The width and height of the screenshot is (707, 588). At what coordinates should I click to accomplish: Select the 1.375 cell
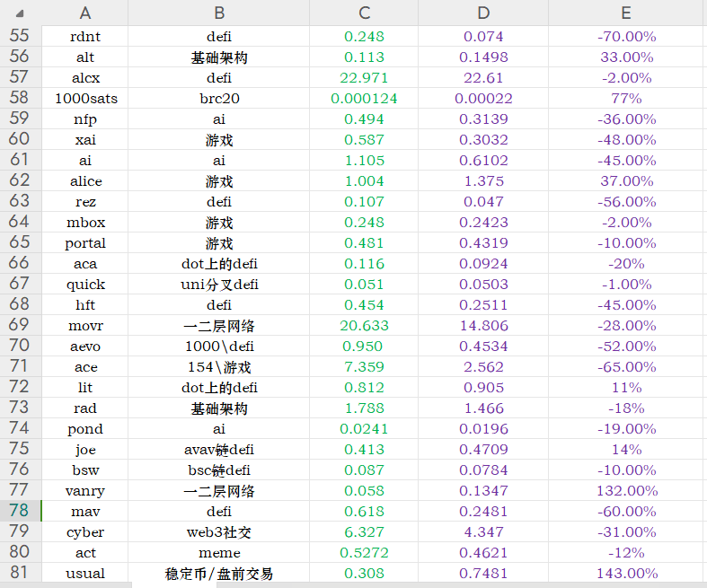point(483,180)
